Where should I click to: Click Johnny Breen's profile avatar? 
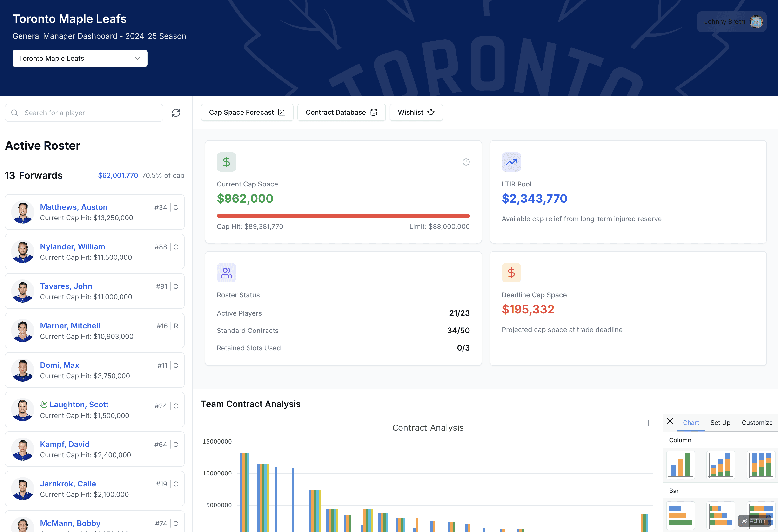(x=756, y=22)
